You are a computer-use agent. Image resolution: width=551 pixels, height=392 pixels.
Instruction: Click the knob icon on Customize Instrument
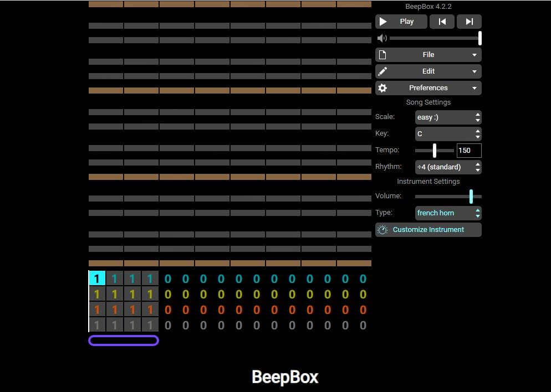(x=382, y=229)
